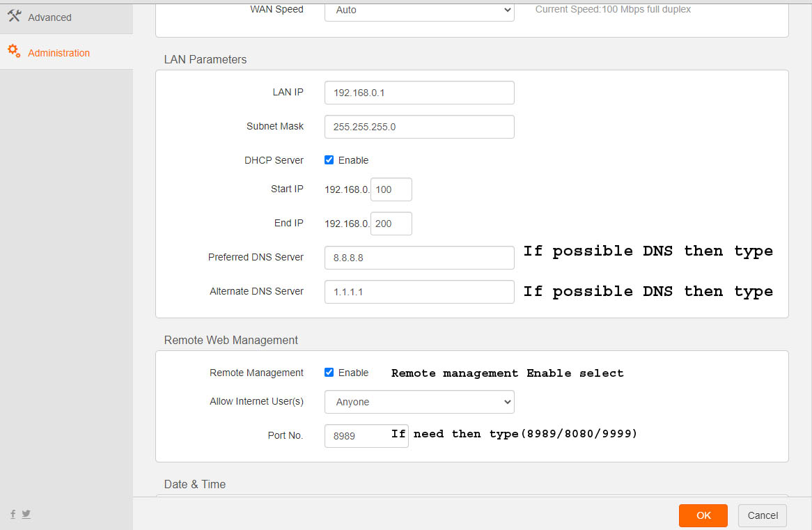
Task: Open the Facebook link icon in sidebar footer
Action: coord(13,515)
